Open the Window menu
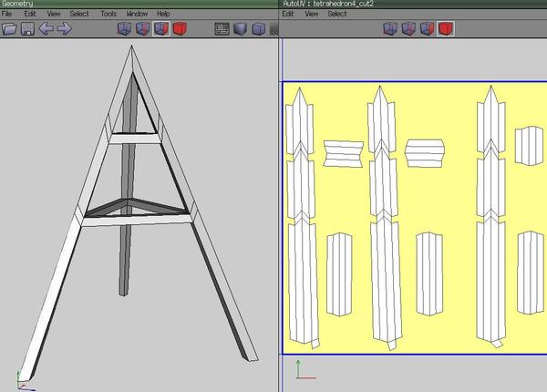 (x=137, y=14)
